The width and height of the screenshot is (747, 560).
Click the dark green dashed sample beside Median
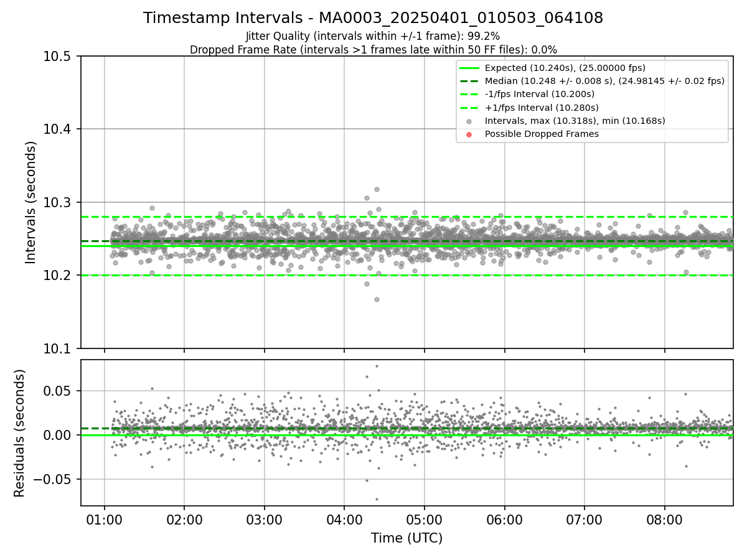coord(469,81)
